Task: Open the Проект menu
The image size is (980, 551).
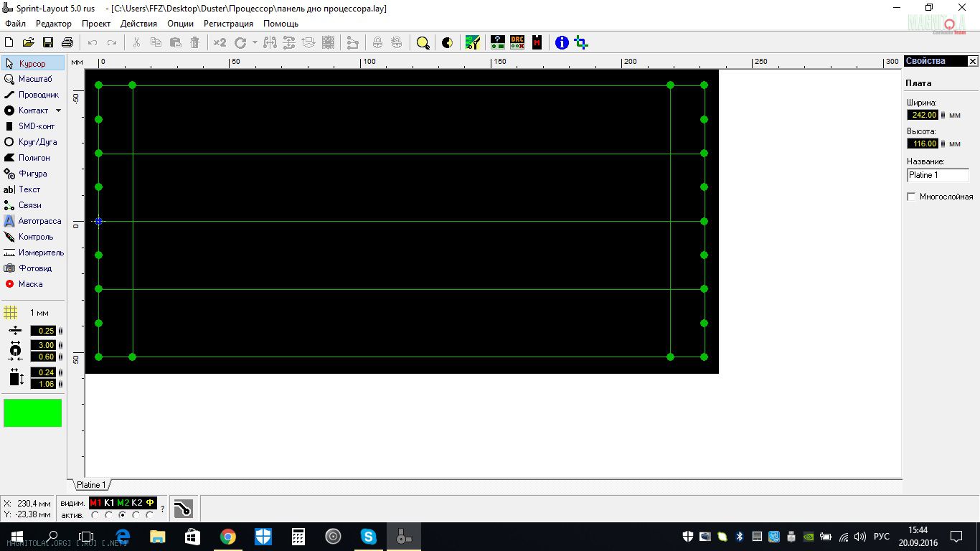Action: 96,24
